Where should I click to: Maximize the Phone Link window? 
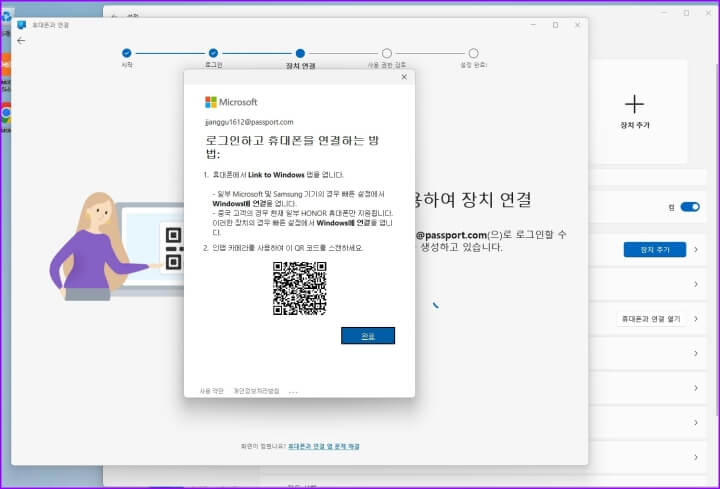[556, 25]
